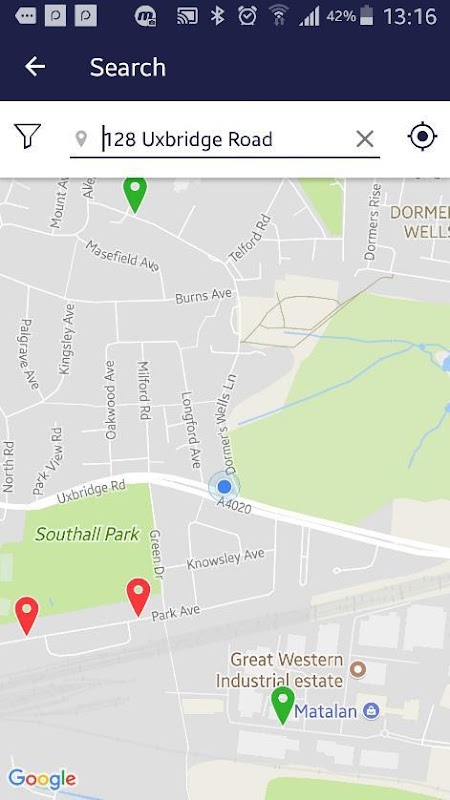450x800 pixels.
Task: Tap the Great Western Industrial estate label
Action: [279, 670]
